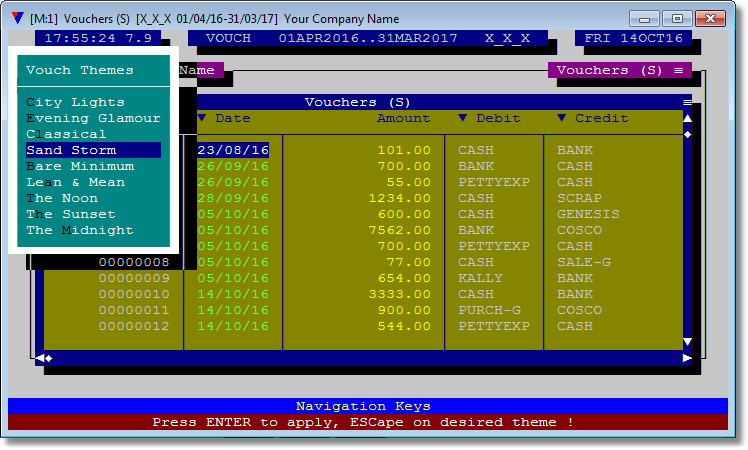This screenshot has height=450, width=748.
Task: Select the highlighted date 23/08/16
Action: (x=233, y=150)
